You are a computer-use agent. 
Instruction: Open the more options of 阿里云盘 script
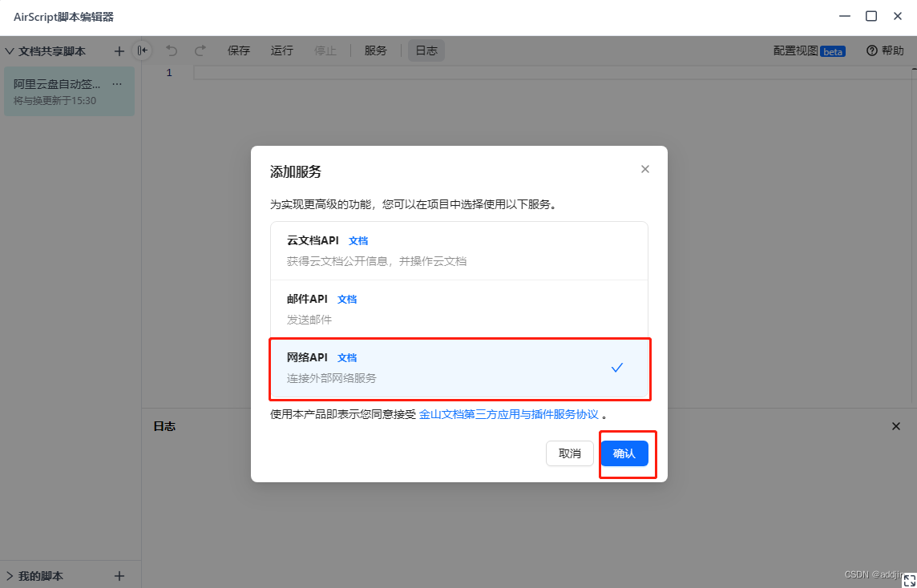[117, 84]
